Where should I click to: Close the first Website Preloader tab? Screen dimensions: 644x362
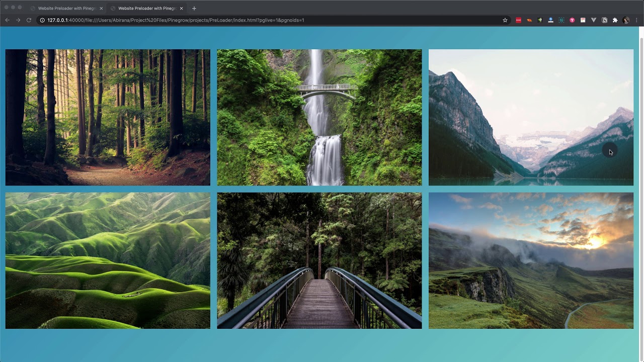click(x=101, y=8)
